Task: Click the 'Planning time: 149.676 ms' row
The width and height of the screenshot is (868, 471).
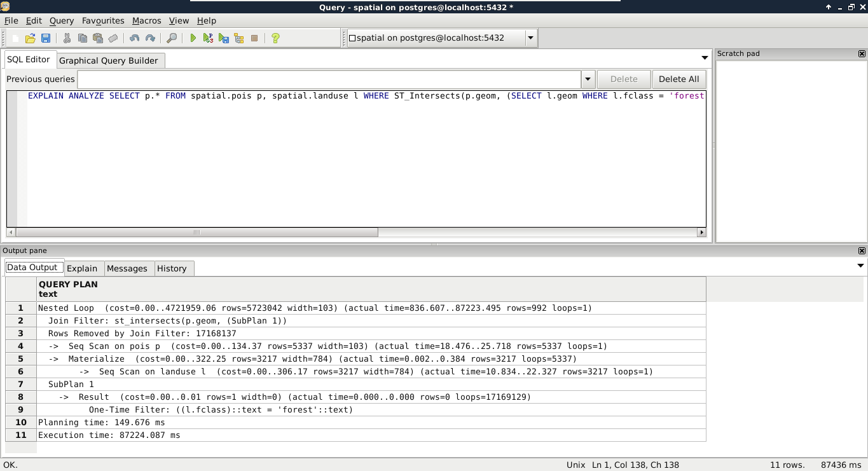Action: (x=371, y=423)
